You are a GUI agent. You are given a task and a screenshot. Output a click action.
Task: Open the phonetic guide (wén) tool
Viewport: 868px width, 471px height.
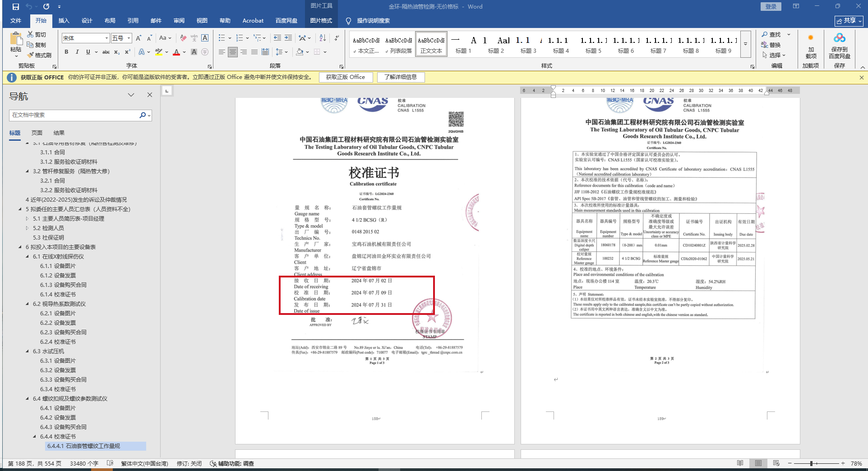pos(194,38)
